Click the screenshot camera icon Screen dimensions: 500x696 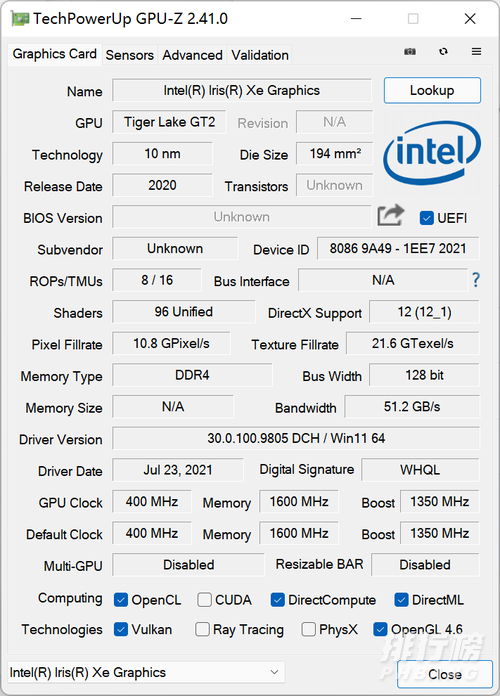coord(410,51)
